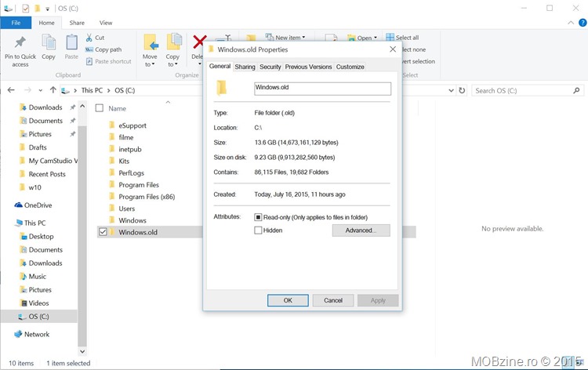Switch to the Security properties tab
Screen dimensions: 588x370
(270, 67)
